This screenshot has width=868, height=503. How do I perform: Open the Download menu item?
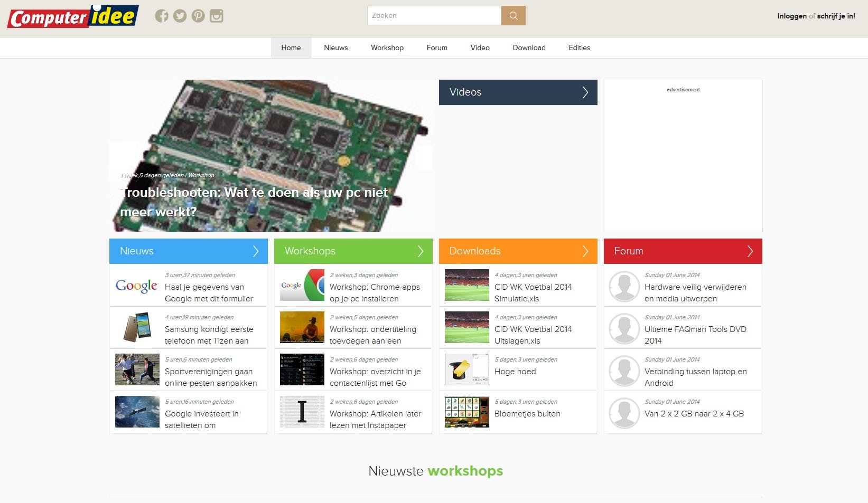click(x=529, y=48)
